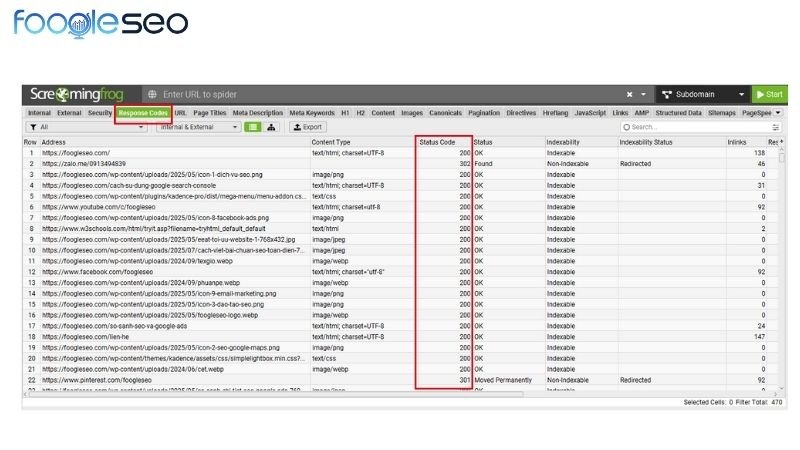
Task: Open the Canonicals tab
Action: (x=445, y=113)
